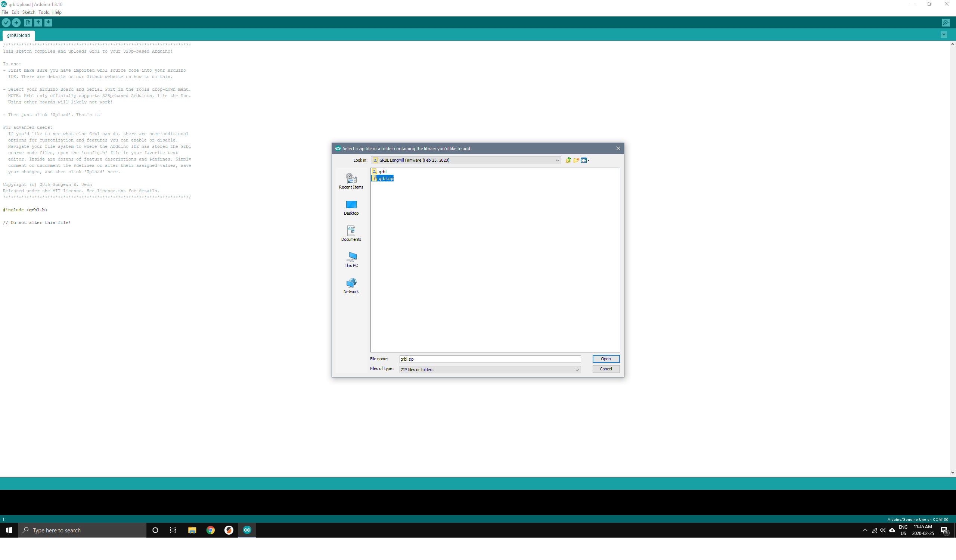Select This PC in dialog sidebar
The height and width of the screenshot is (560, 956).
click(351, 260)
